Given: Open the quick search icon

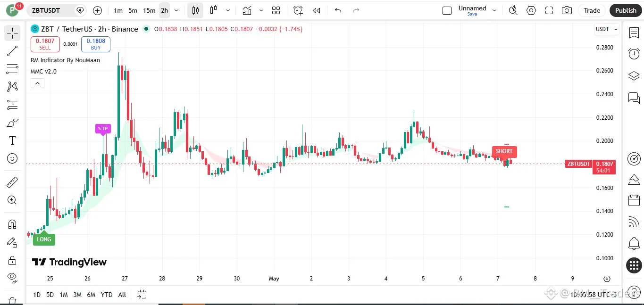Looking at the screenshot, I should click(513, 10).
